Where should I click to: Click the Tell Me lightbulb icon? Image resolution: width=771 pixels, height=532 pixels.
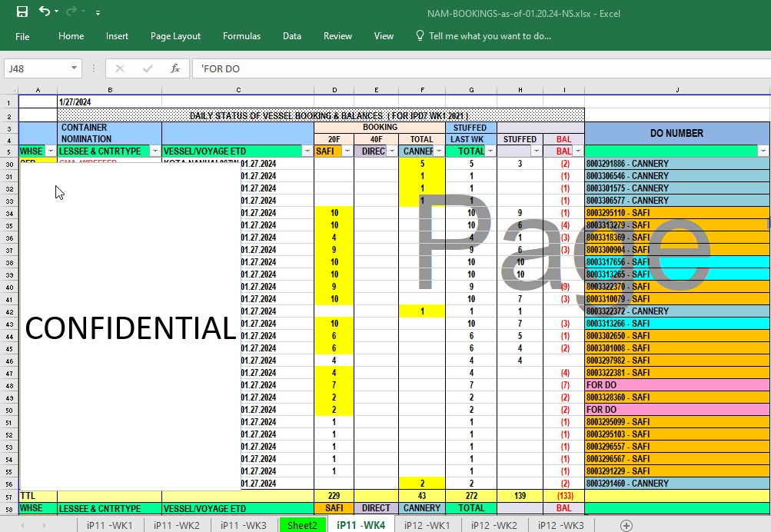coord(420,35)
